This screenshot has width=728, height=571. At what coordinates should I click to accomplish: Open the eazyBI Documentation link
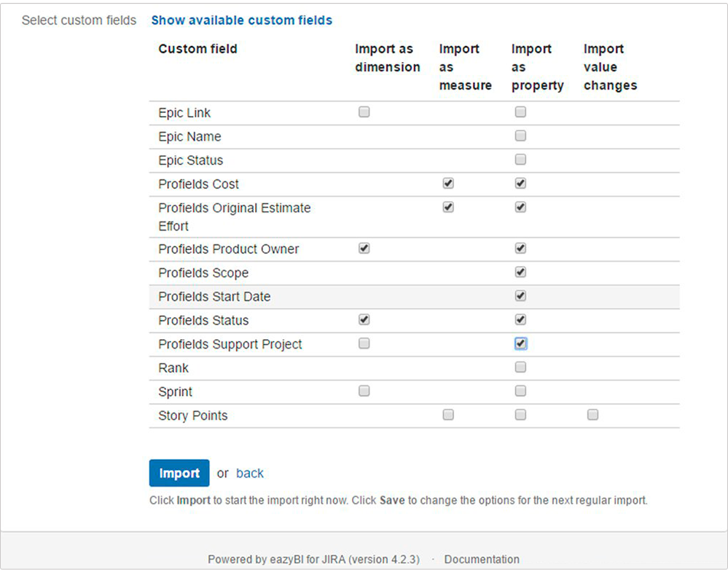coord(481,559)
